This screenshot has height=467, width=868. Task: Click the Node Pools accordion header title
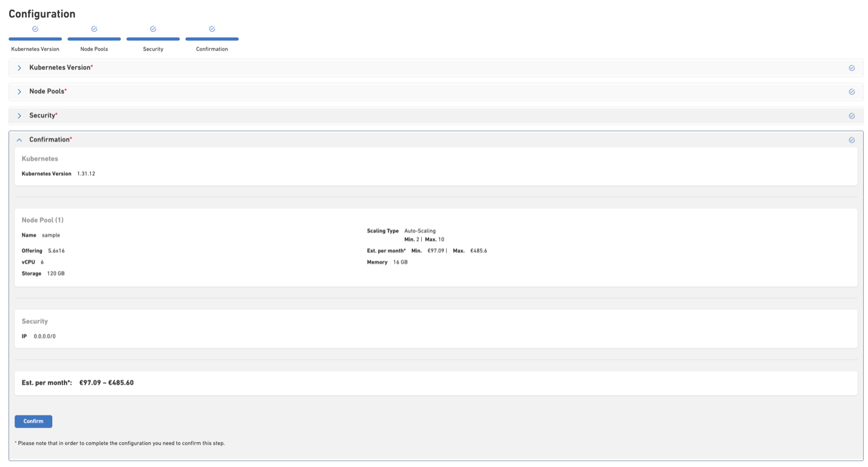tap(47, 92)
